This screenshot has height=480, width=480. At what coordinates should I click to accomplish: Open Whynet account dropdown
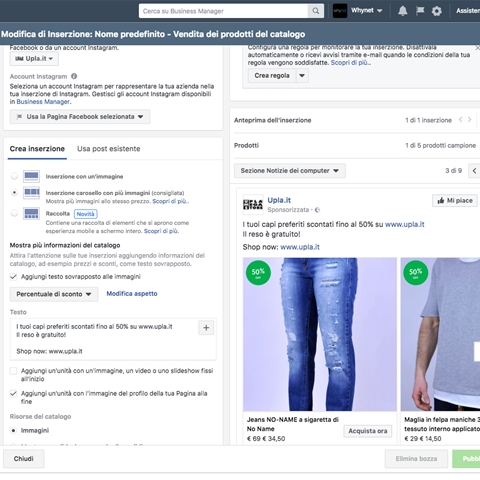[366, 11]
